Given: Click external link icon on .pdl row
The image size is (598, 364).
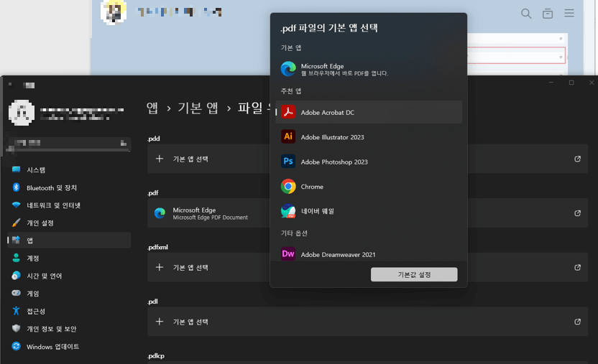Looking at the screenshot, I should point(577,322).
